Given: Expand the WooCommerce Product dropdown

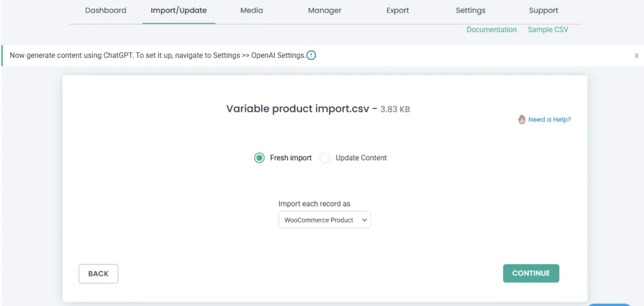Looking at the screenshot, I should pyautogui.click(x=325, y=220).
